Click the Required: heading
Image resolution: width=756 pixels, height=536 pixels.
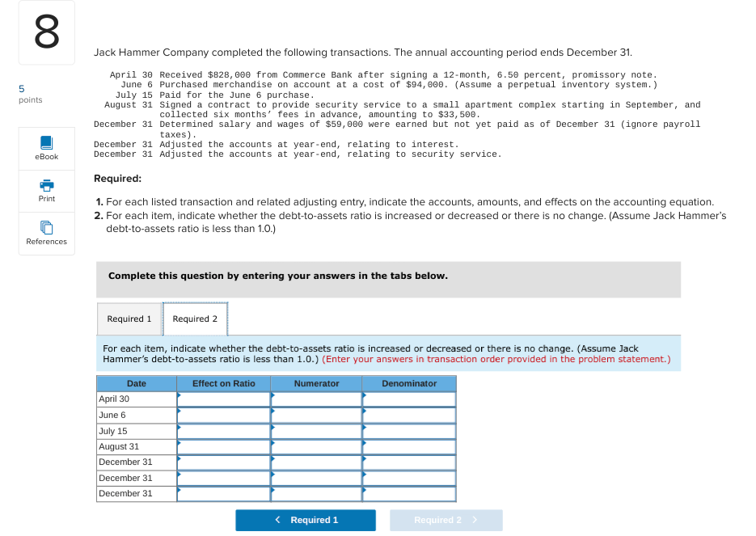(117, 179)
